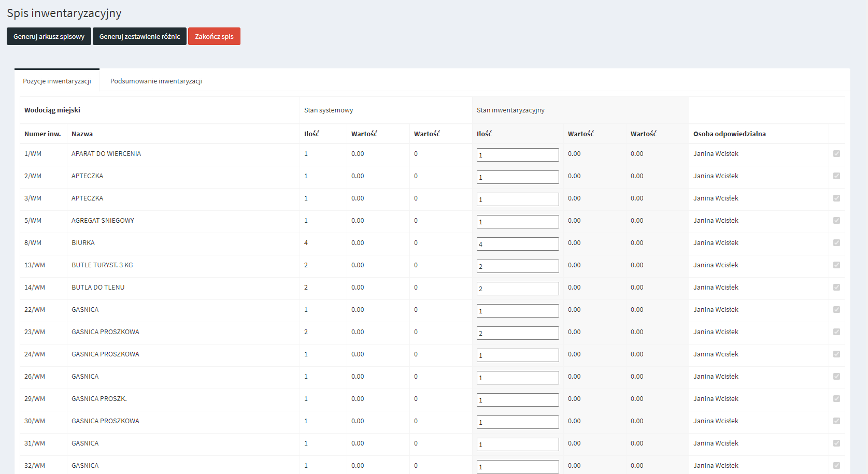The image size is (868, 474).
Task: Click the Numer inw. column header
Action: 42,134
